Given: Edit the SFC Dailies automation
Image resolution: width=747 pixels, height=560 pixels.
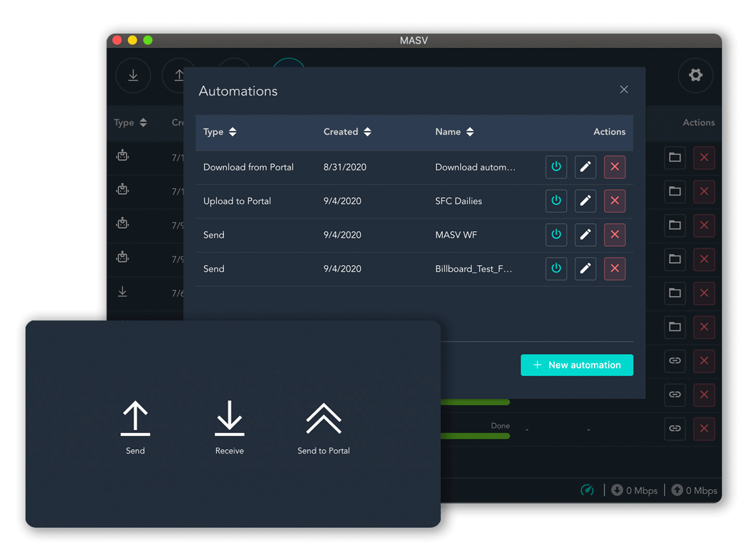Looking at the screenshot, I should tap(585, 201).
